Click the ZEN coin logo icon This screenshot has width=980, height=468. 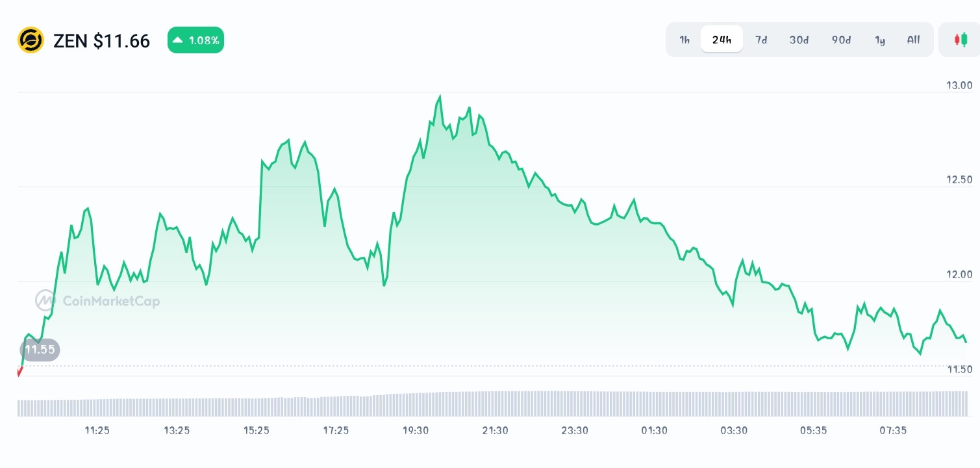[x=31, y=40]
